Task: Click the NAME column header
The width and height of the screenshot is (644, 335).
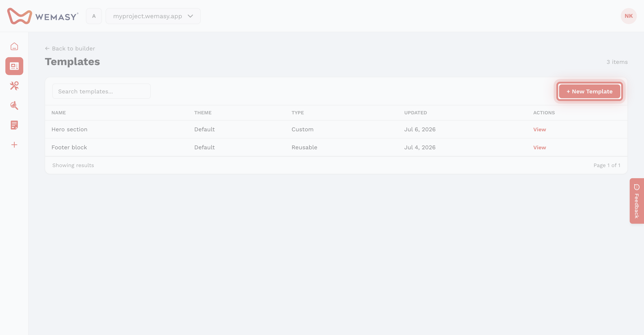Action: pos(58,113)
